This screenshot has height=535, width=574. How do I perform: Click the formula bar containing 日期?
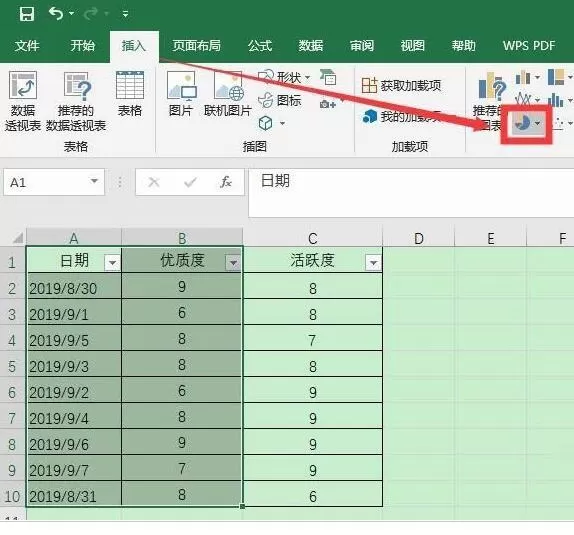pos(411,193)
